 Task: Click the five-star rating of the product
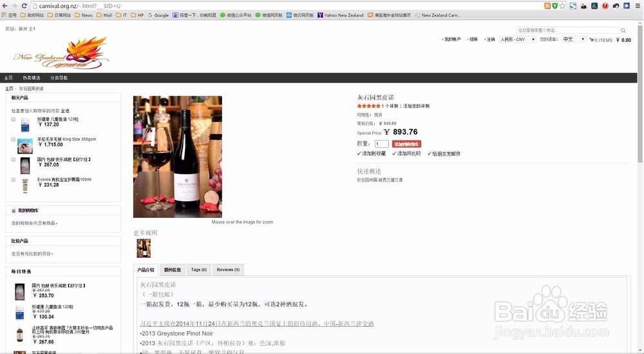(x=368, y=106)
